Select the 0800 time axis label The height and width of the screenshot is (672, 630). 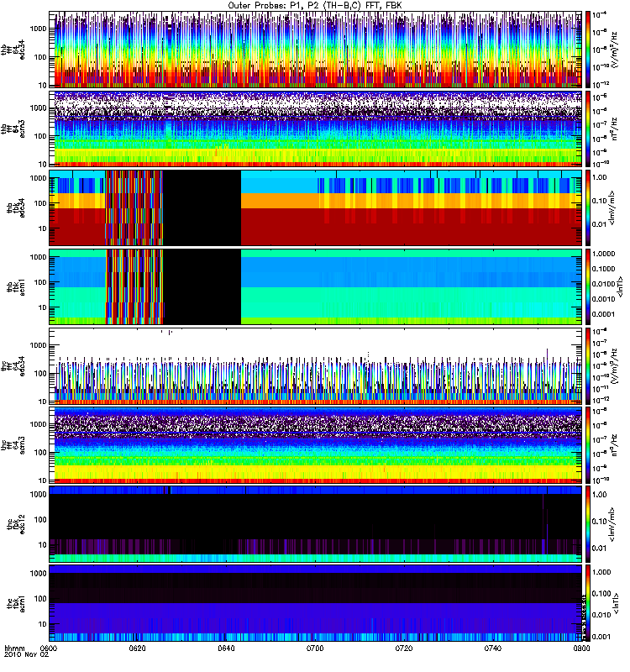click(581, 648)
